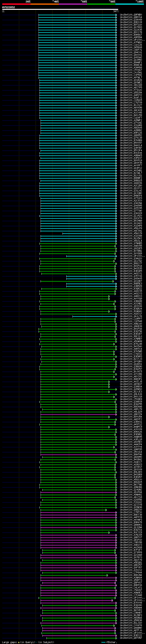Choose hit label UniRef100_B6YVP2
The height and width of the screenshot is (644, 146).
pyautogui.click(x=131, y=610)
